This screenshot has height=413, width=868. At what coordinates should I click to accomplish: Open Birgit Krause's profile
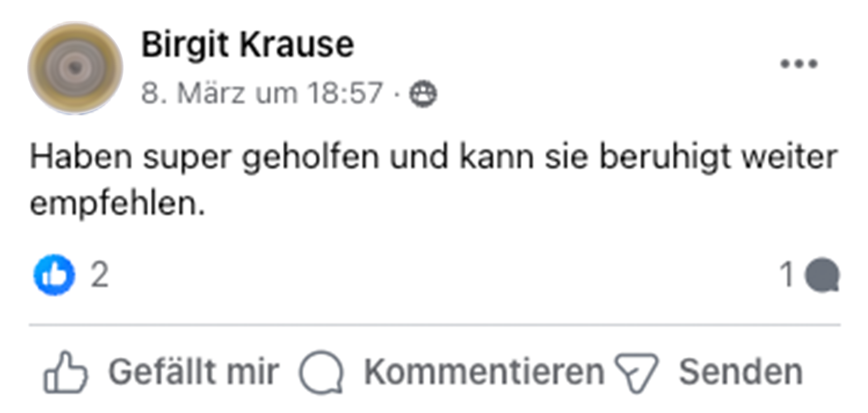[x=247, y=45]
